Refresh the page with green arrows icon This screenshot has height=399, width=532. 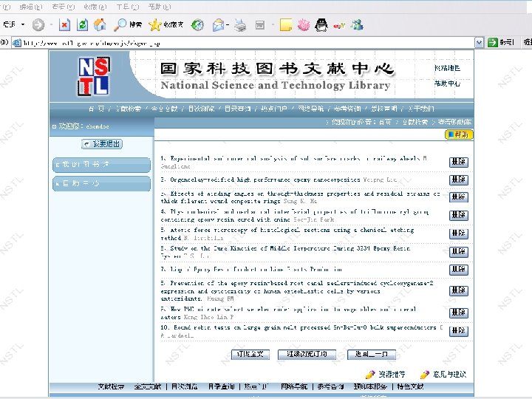pos(82,25)
